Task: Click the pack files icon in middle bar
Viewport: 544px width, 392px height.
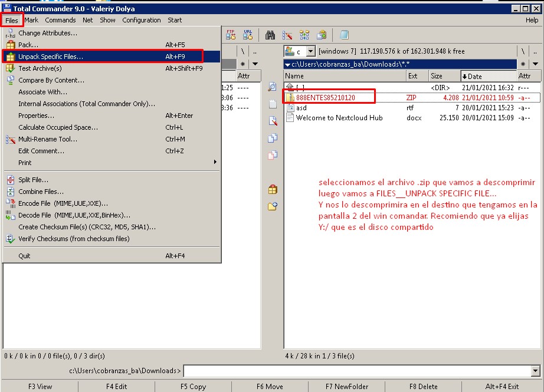Action: [273, 189]
